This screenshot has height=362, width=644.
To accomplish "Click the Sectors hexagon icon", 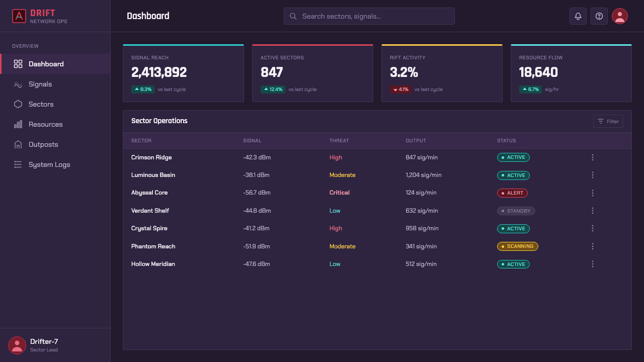I will click(18, 104).
